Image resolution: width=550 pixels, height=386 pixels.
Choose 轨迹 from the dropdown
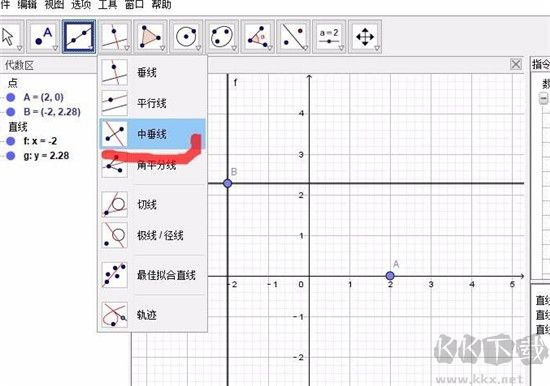[152, 315]
